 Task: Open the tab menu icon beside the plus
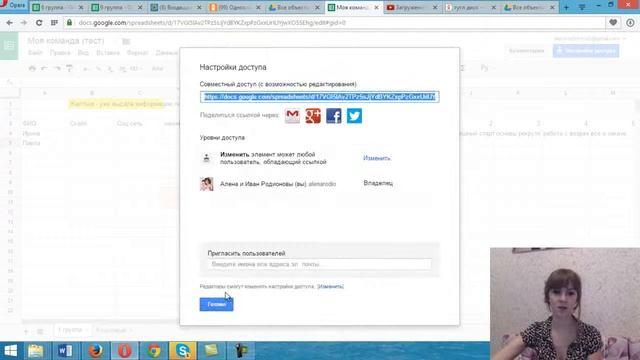[x=582, y=7]
